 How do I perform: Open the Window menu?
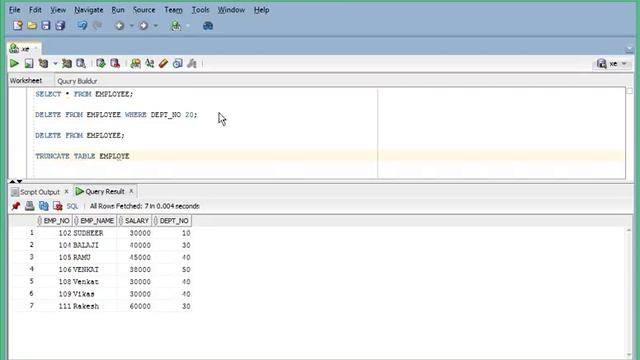click(231, 10)
